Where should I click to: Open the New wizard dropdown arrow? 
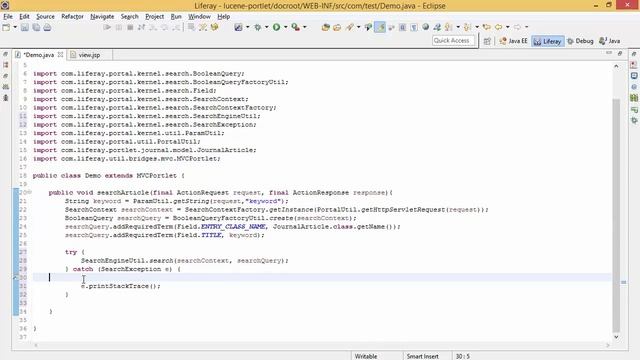(x=15, y=27)
